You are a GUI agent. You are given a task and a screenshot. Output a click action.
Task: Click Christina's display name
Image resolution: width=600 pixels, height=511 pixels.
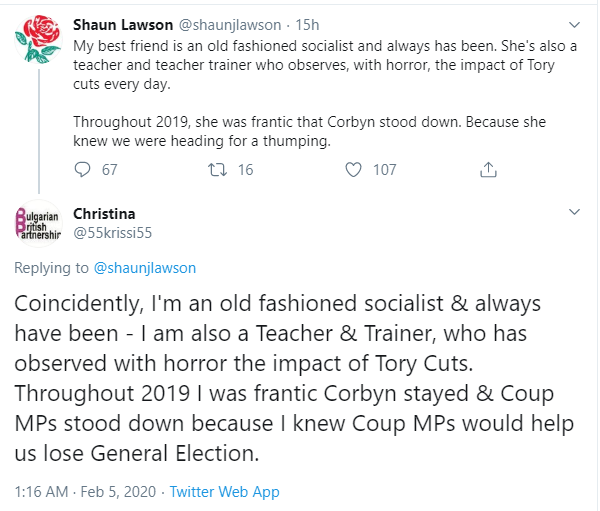point(104,213)
